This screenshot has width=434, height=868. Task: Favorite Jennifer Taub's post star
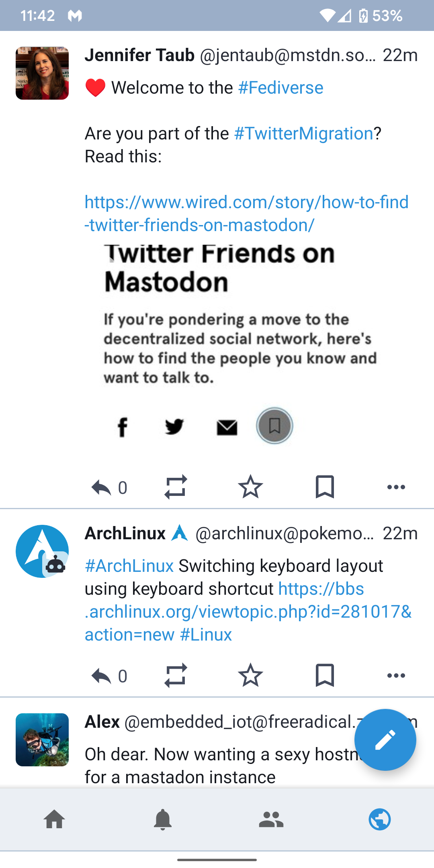click(250, 487)
